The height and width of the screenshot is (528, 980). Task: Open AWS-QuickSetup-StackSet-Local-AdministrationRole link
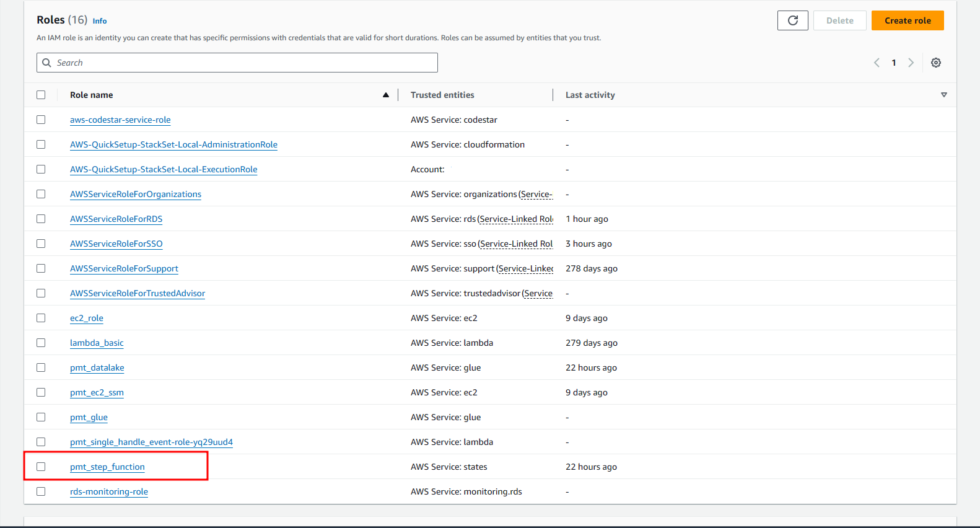pos(173,144)
